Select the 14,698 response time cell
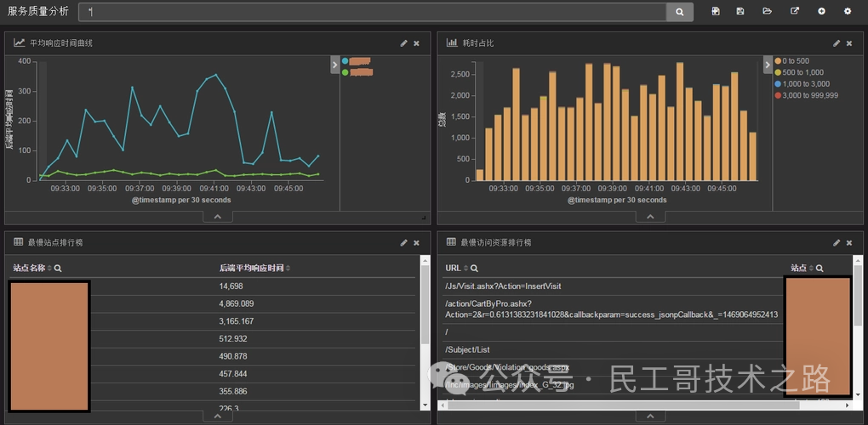The width and height of the screenshot is (868, 425). tap(231, 286)
